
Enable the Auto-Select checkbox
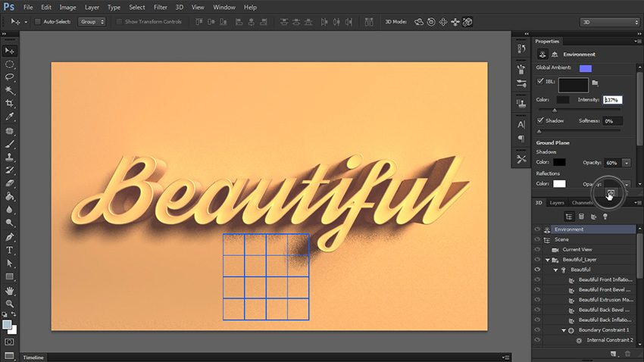(x=38, y=22)
